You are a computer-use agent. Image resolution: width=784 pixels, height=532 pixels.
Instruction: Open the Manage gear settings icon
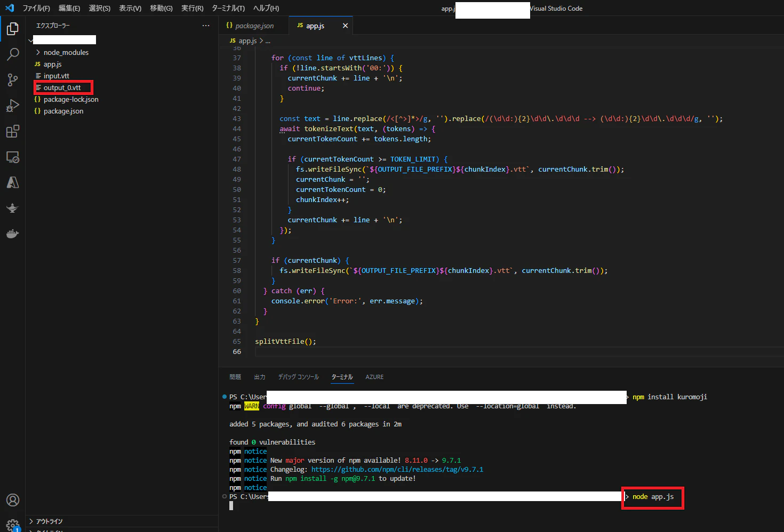(12, 525)
